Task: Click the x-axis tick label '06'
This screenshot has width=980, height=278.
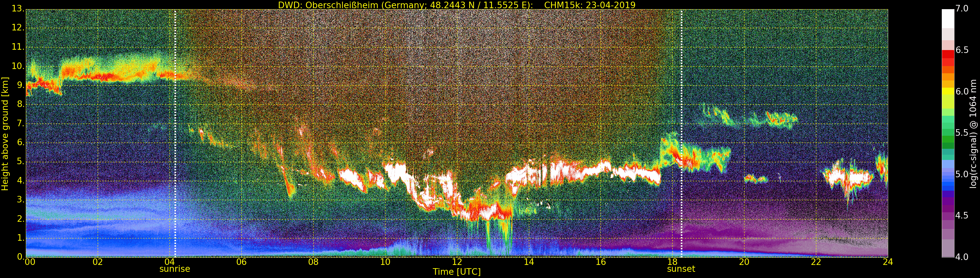Action: click(242, 262)
